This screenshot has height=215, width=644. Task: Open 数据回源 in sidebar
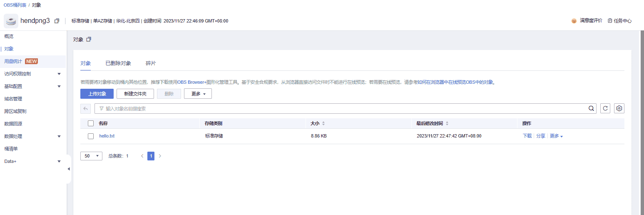[13, 124]
